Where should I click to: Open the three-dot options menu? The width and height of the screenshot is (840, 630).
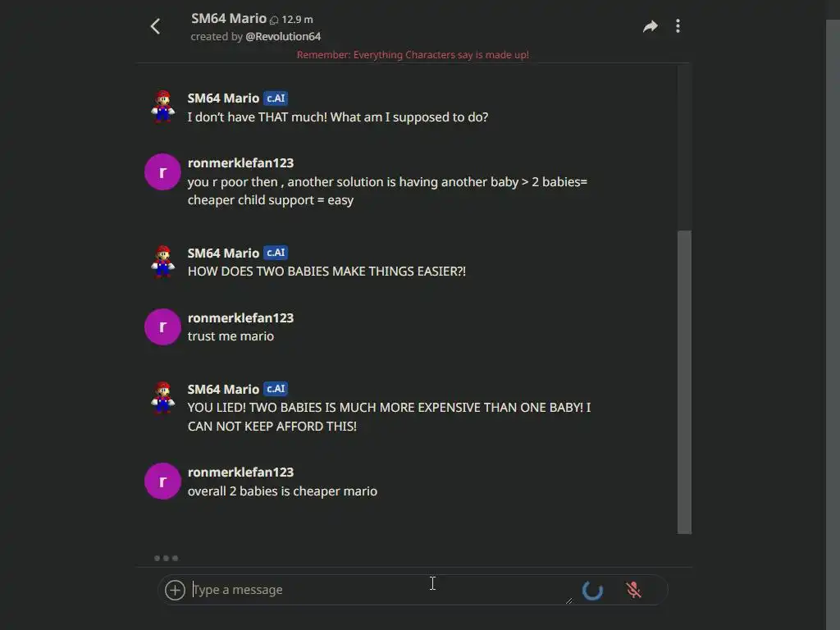pos(678,26)
